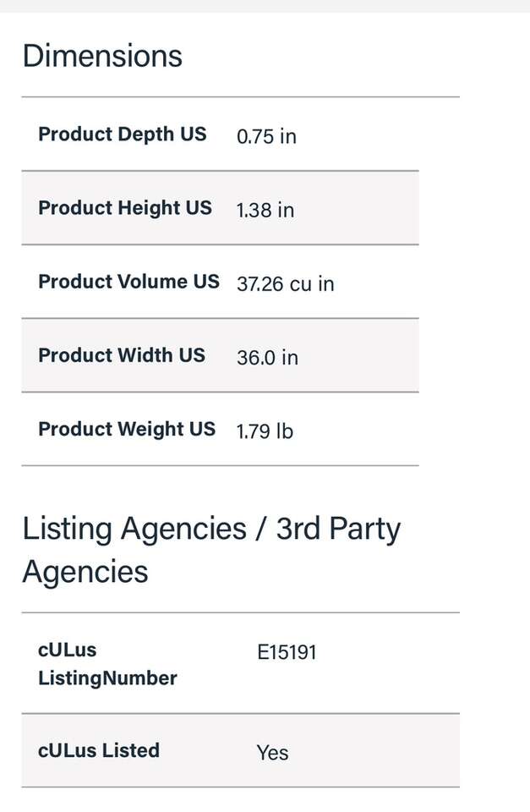Click 'cULus' word directly above ListingNumber
This screenshot has width=530, height=812.
(68, 650)
